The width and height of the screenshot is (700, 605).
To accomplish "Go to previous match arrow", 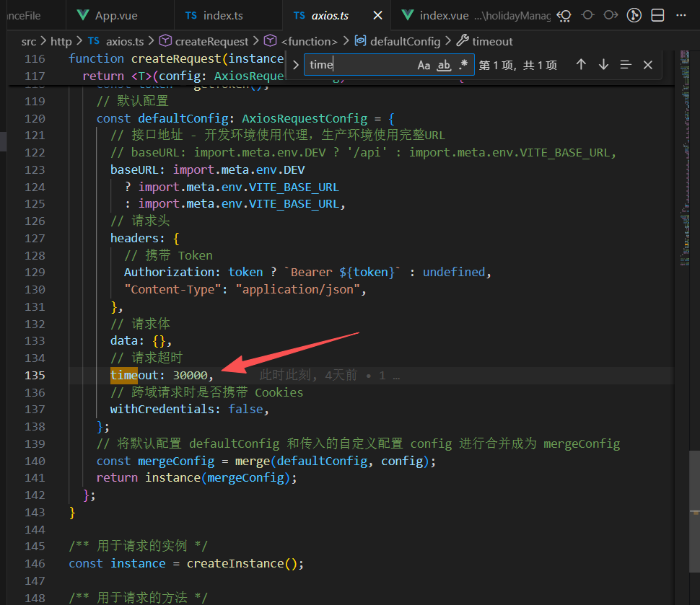I will click(581, 65).
